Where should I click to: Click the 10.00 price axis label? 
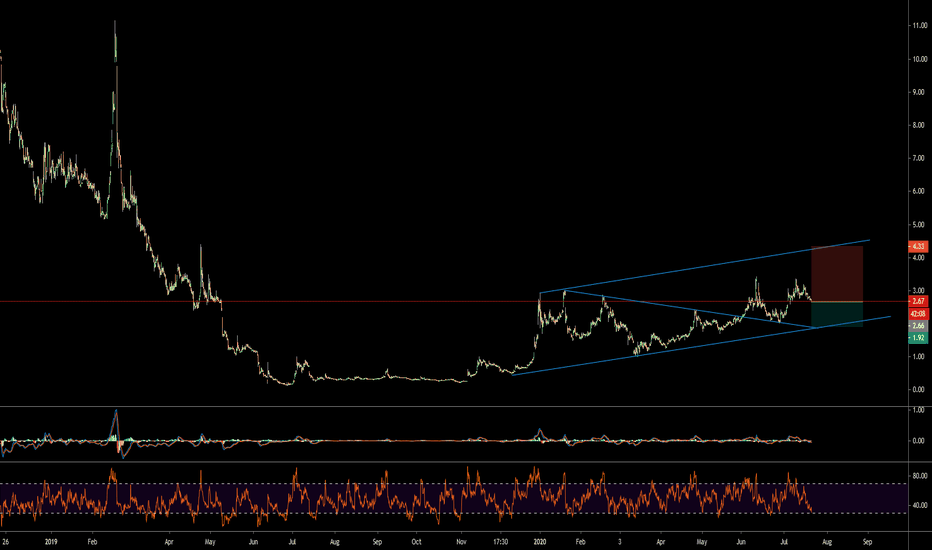920,59
